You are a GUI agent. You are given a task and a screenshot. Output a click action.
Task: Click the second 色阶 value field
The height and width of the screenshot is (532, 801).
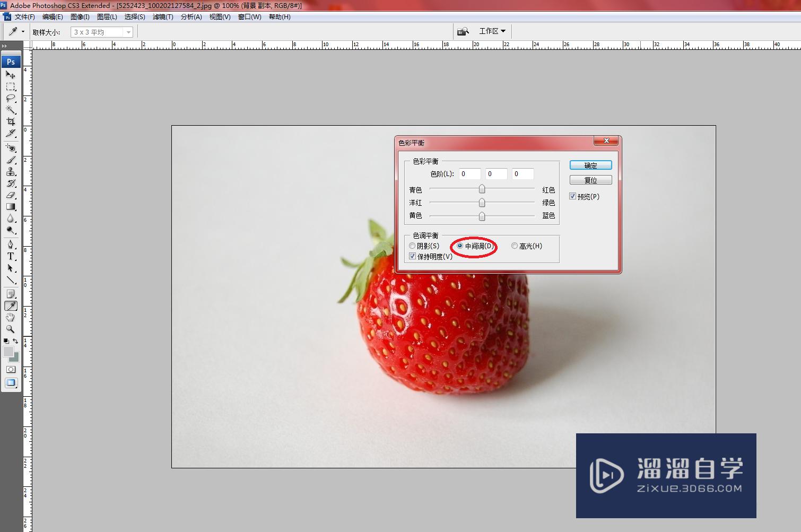point(497,174)
